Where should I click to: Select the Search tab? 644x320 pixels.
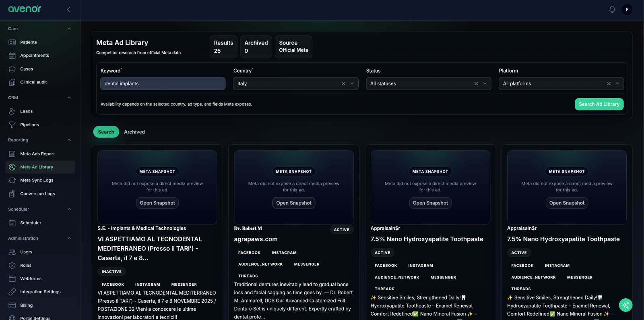coord(106,132)
